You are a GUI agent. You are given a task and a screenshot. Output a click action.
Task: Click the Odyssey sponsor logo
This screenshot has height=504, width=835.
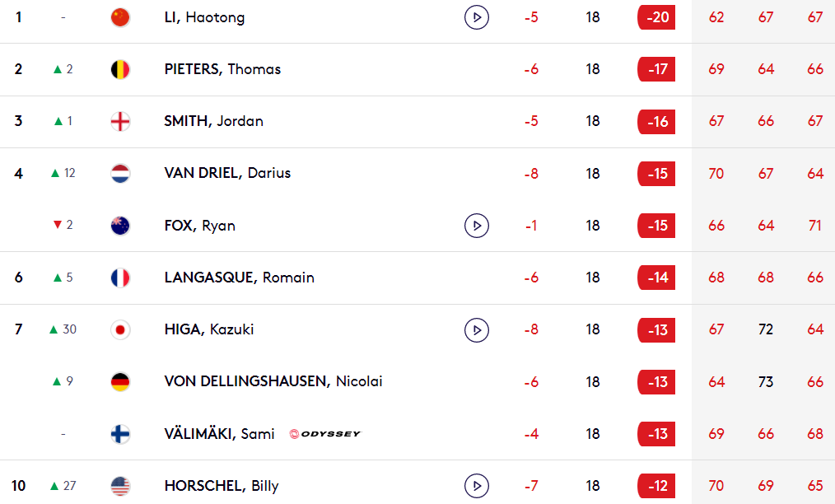pyautogui.click(x=324, y=434)
